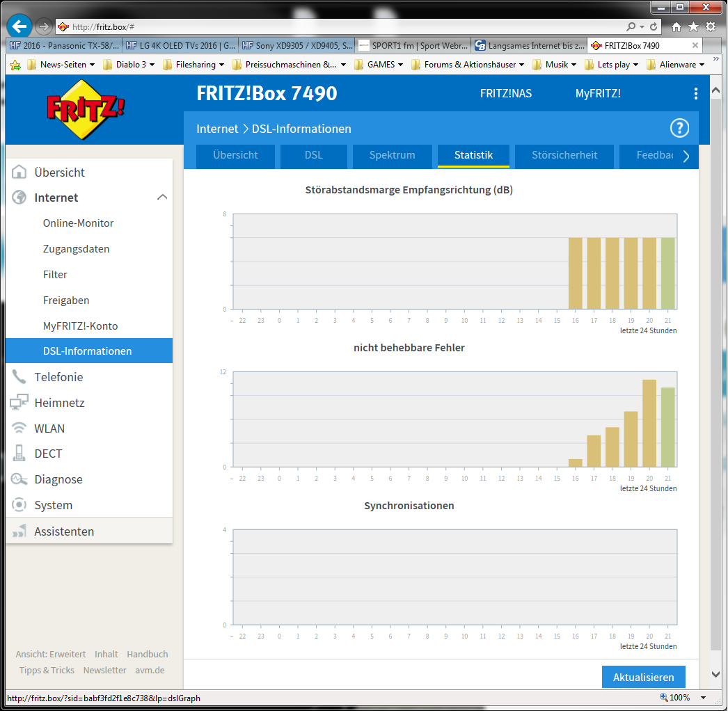This screenshot has height=713, width=728.
Task: Switch to the Übersicht tab in DSL-Informationen
Action: (235, 156)
